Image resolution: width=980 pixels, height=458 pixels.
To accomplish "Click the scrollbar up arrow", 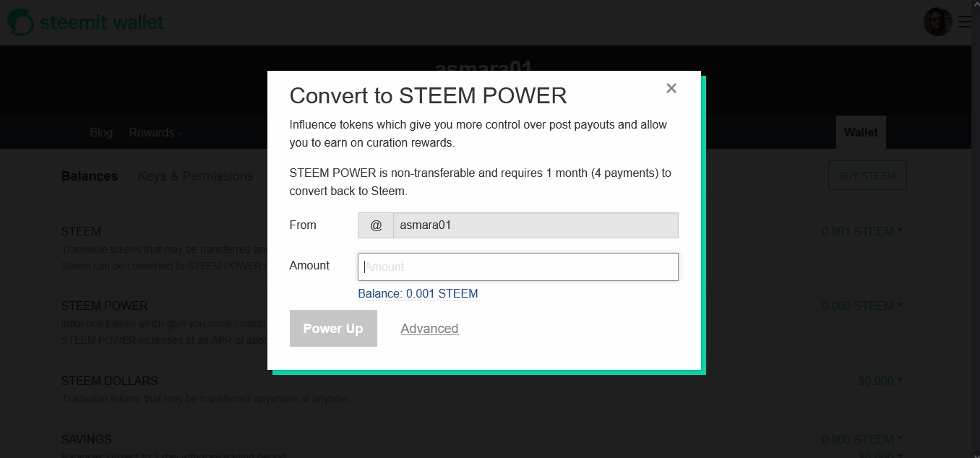I will pyautogui.click(x=975, y=4).
